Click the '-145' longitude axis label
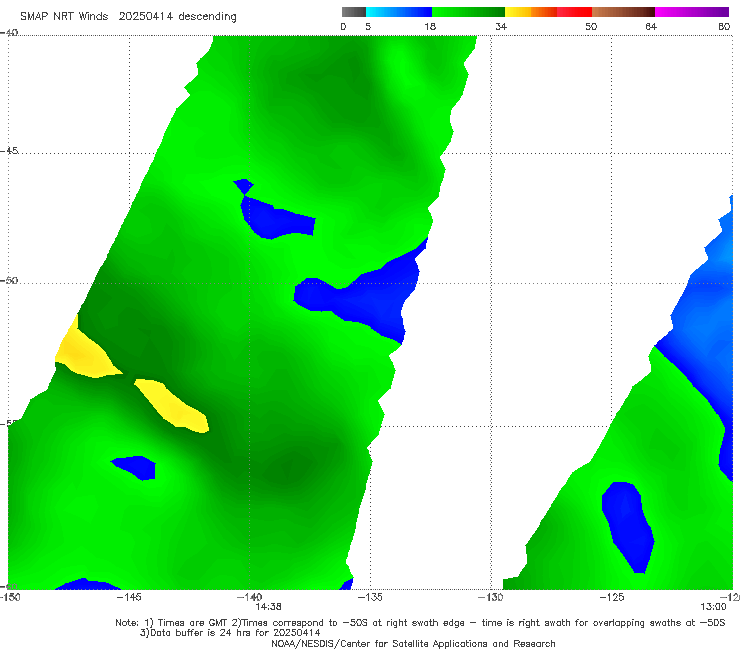 128,597
